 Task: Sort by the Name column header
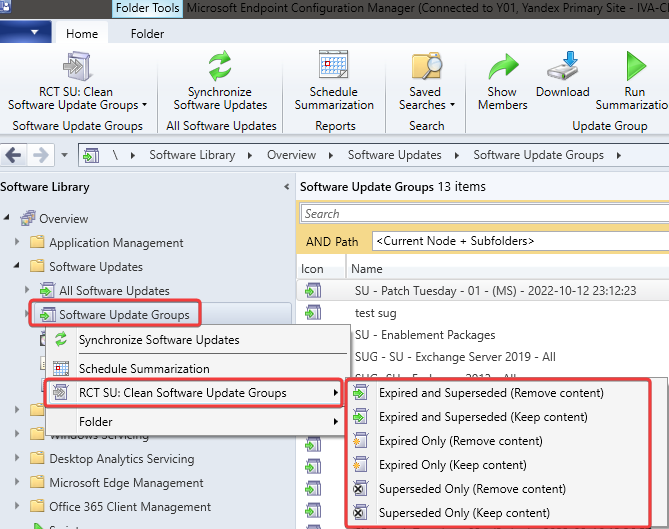[x=508, y=269]
